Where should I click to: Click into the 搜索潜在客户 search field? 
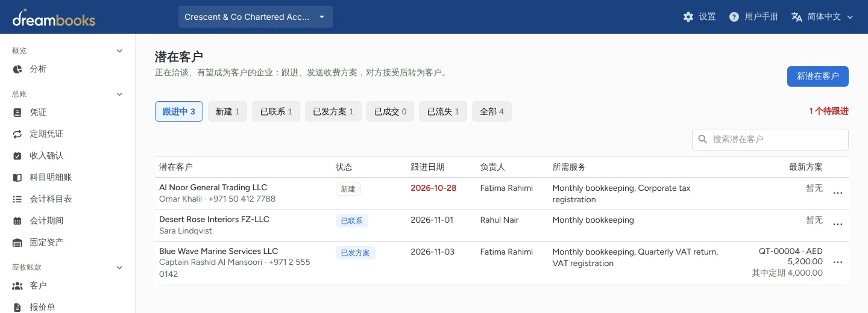(770, 139)
